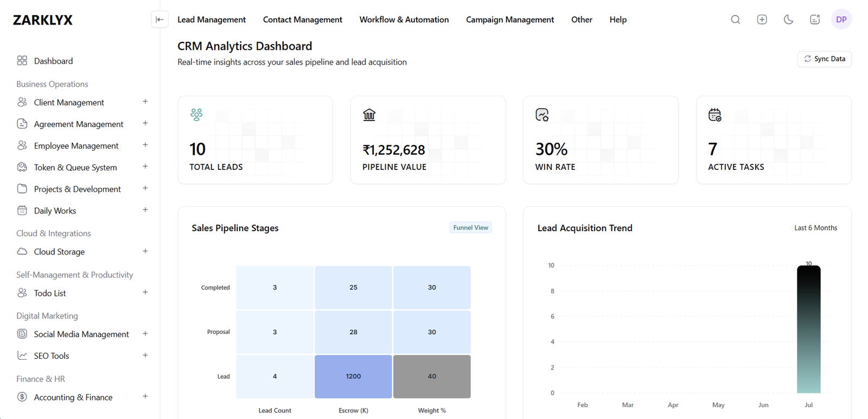Click the Projects & Development folder icon
The width and height of the screenshot is (868, 419).
(22, 189)
